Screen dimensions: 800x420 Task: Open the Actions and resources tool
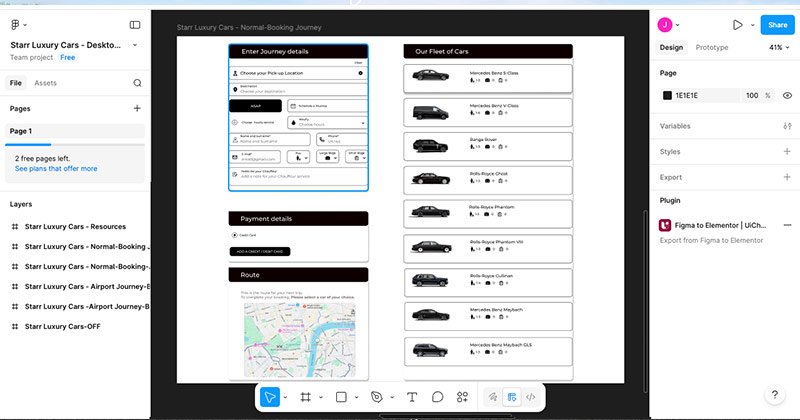tap(462, 397)
